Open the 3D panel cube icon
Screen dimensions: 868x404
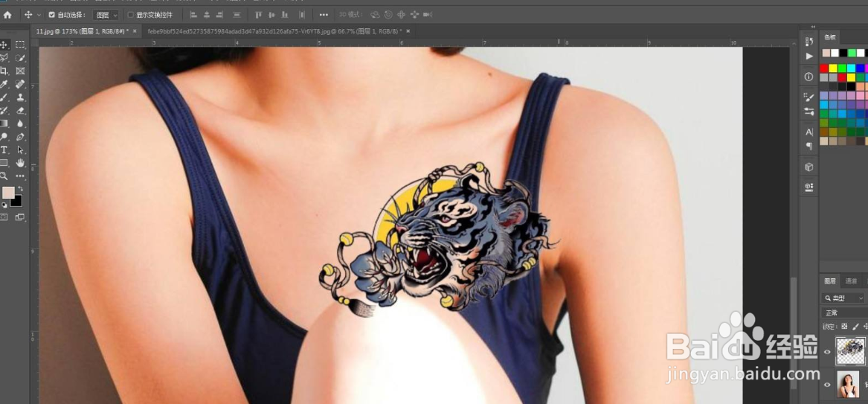808,167
